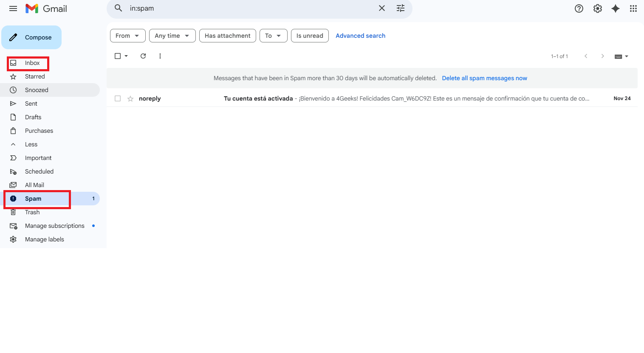The height and width of the screenshot is (353, 644).
Task: Open the Google apps grid
Action: point(633,8)
